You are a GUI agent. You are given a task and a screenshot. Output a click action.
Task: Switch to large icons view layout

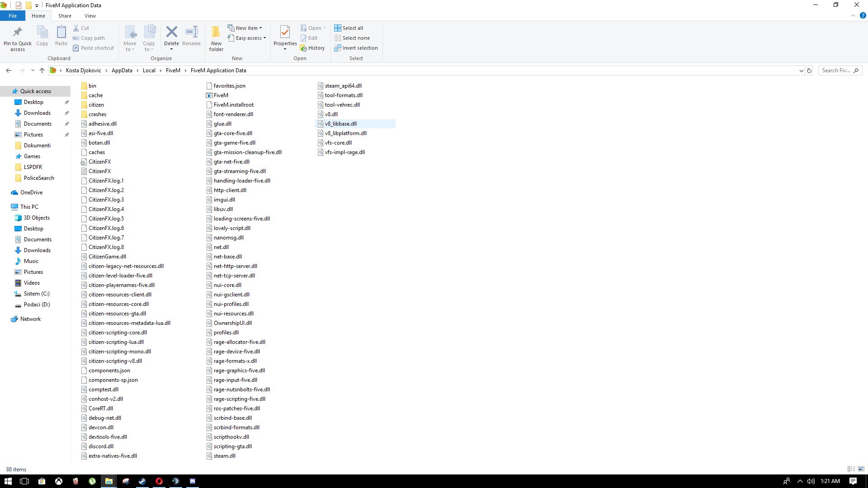[861, 469]
